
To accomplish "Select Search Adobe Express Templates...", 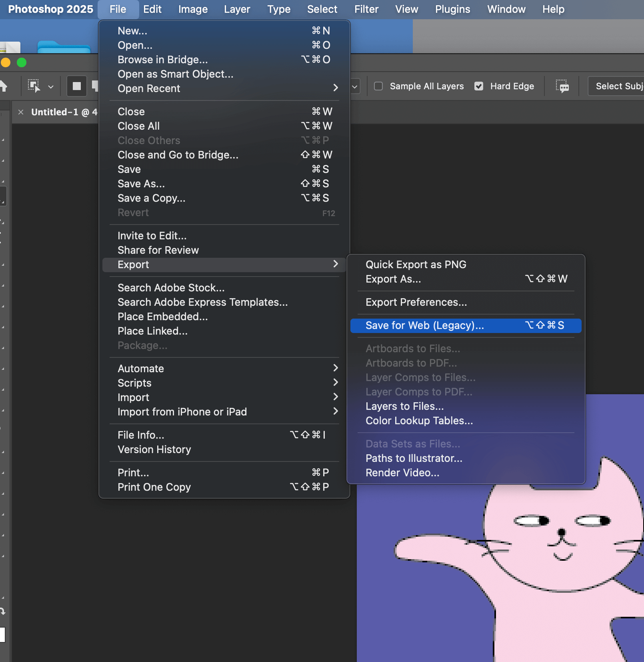I will 224,302.
